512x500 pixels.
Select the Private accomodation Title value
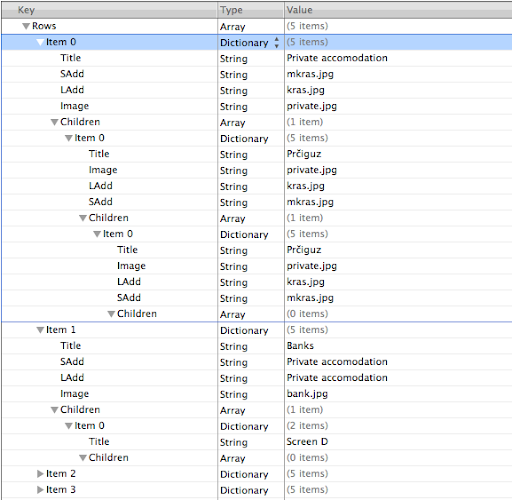click(337, 58)
